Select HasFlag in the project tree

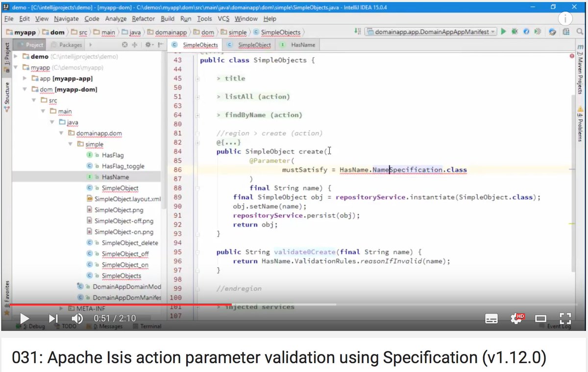(113, 155)
